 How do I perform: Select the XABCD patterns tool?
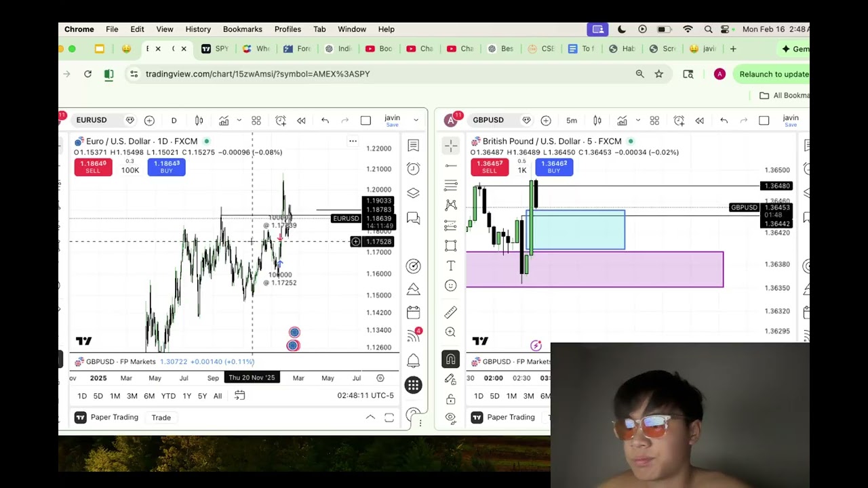[450, 205]
